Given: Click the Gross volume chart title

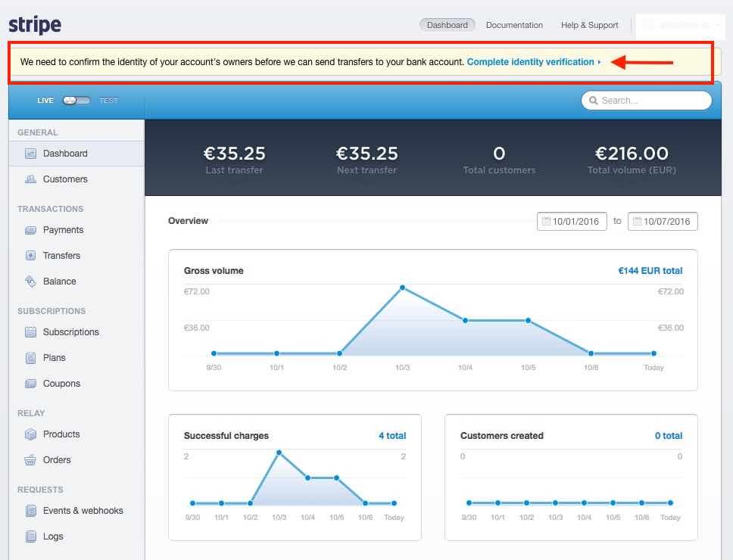Looking at the screenshot, I should [x=214, y=271].
